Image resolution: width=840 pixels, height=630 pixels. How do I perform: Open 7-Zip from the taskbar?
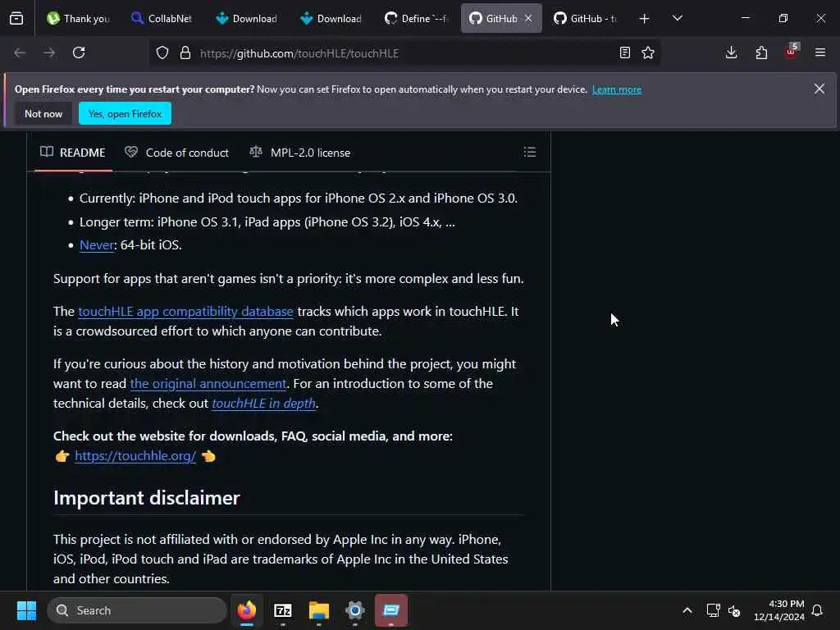[282, 610]
